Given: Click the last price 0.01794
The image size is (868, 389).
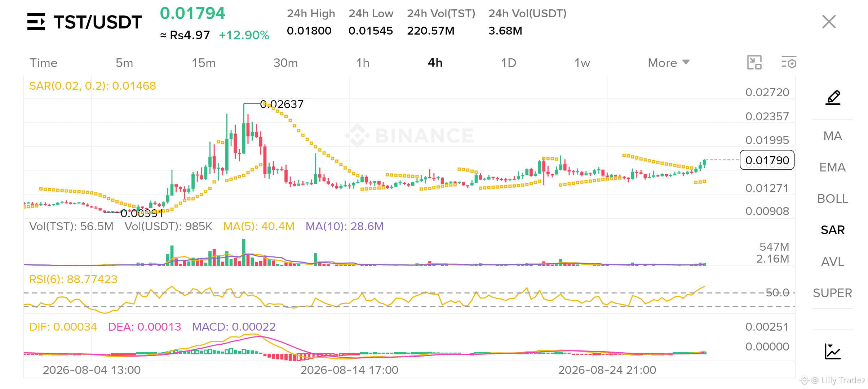Looking at the screenshot, I should coord(192,13).
